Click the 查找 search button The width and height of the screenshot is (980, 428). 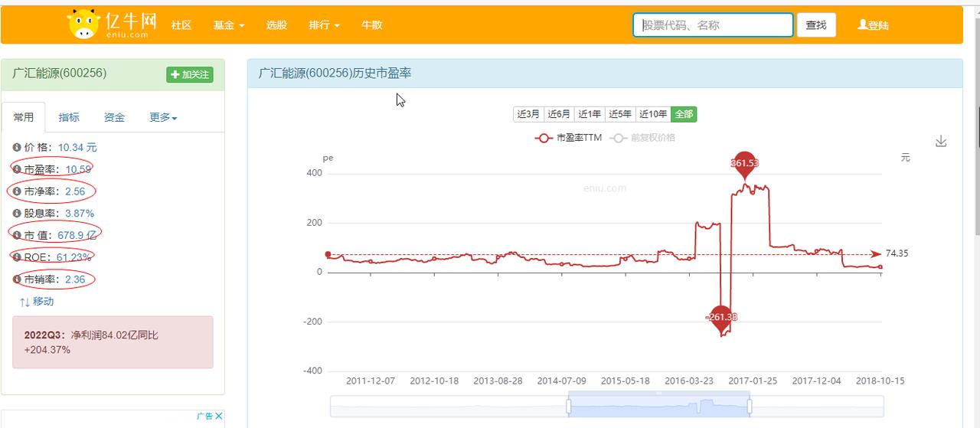point(816,25)
